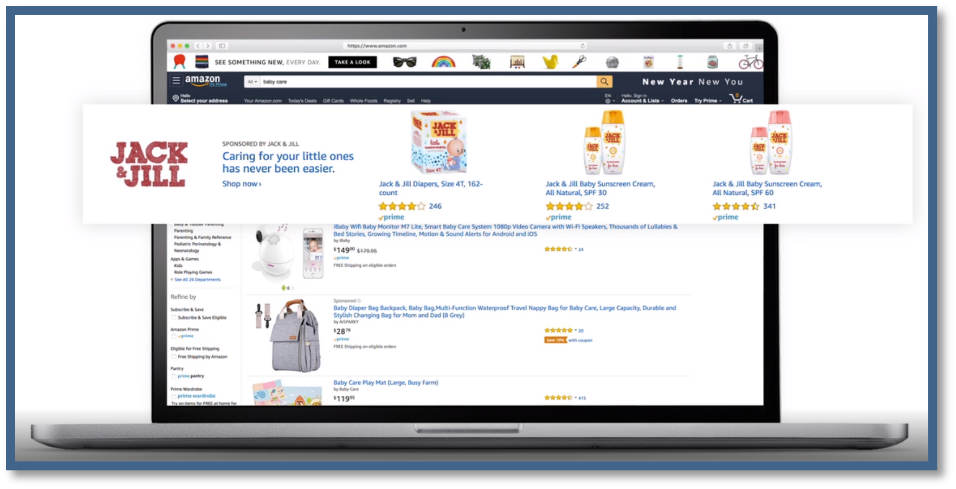956x489 pixels.
Task: Click the baby care search field
Action: pyautogui.click(x=428, y=81)
